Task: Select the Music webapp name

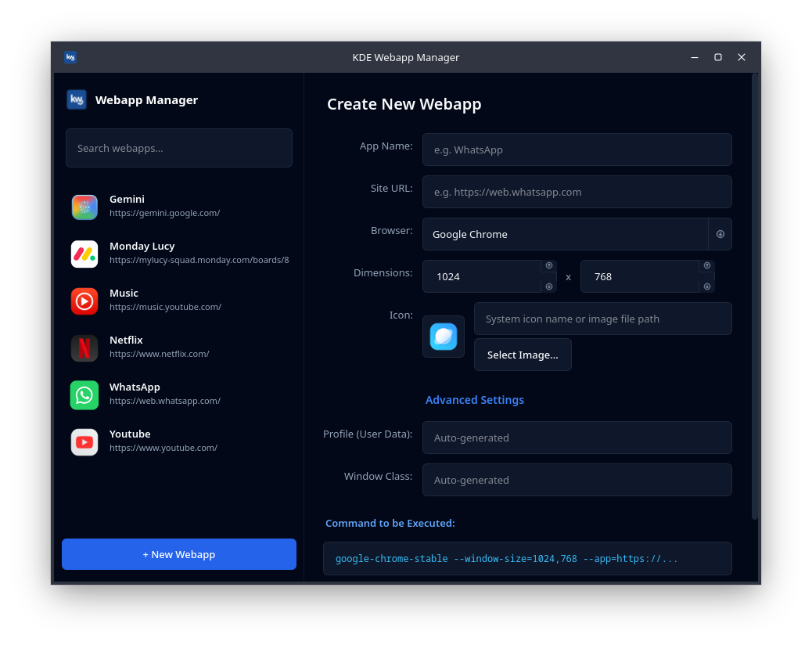Action: click(124, 294)
